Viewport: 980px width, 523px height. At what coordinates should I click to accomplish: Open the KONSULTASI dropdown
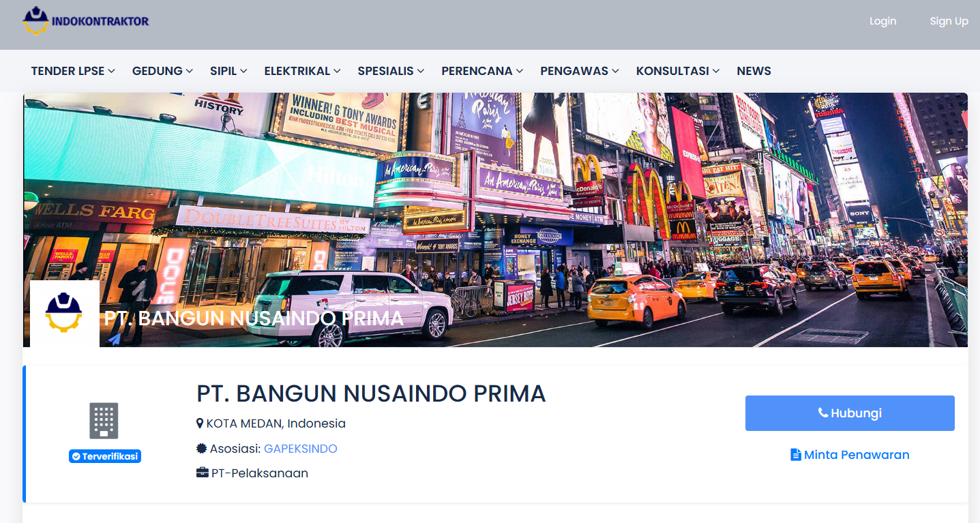click(x=678, y=71)
